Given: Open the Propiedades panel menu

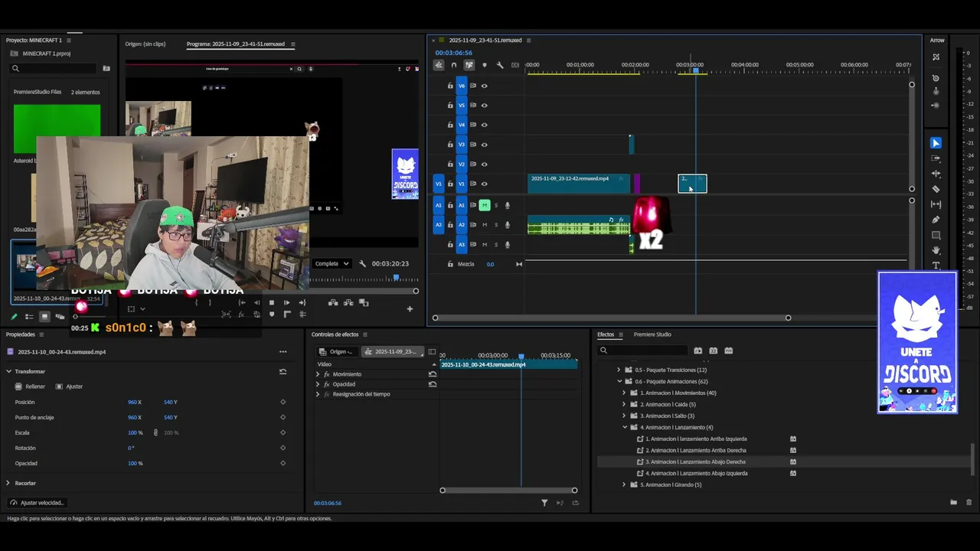Looking at the screenshot, I should [41, 334].
